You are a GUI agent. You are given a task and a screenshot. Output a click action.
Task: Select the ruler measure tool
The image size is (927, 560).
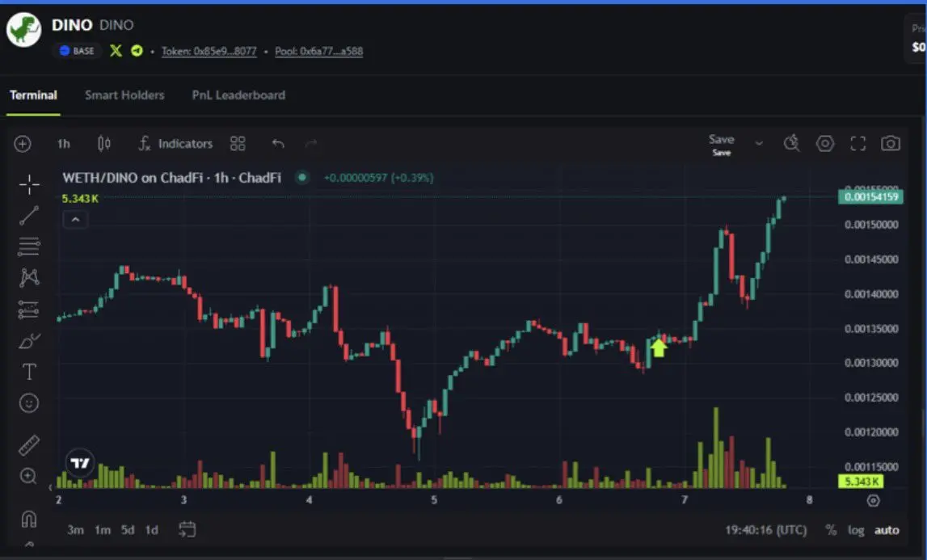pos(29,445)
